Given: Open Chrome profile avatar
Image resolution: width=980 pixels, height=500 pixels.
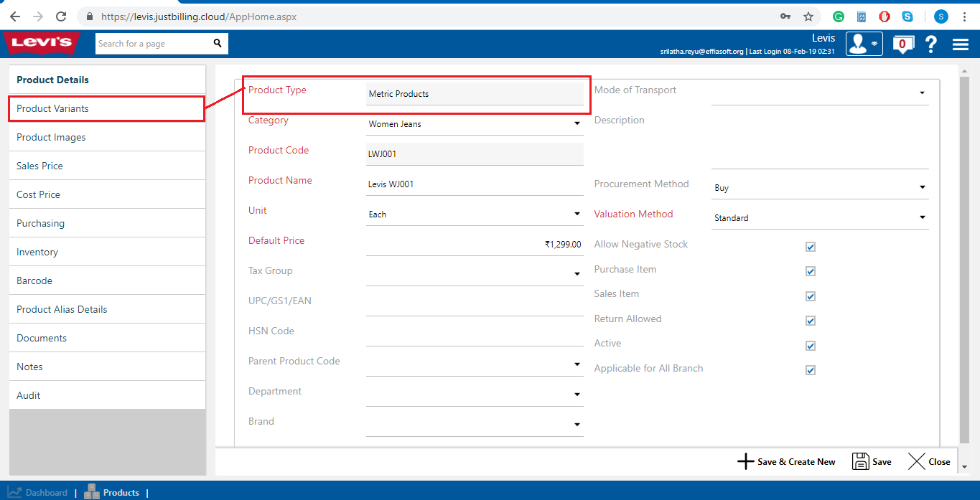Looking at the screenshot, I should 941,16.
